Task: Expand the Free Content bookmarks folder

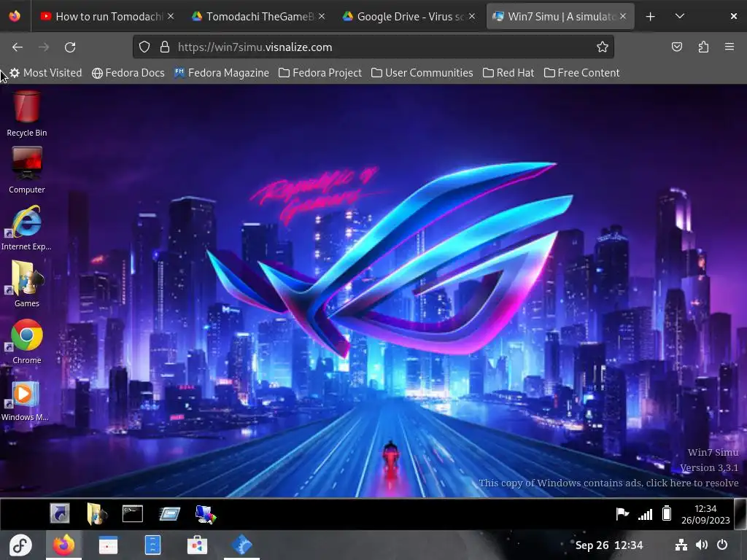Action: 581,73
